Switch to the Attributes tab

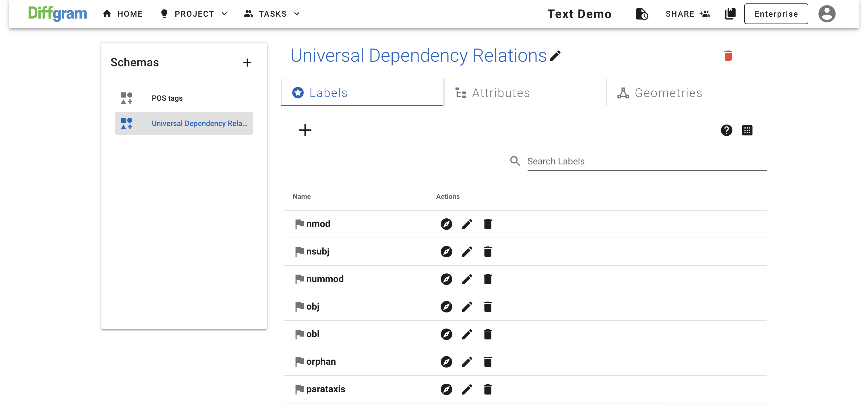coord(501,93)
